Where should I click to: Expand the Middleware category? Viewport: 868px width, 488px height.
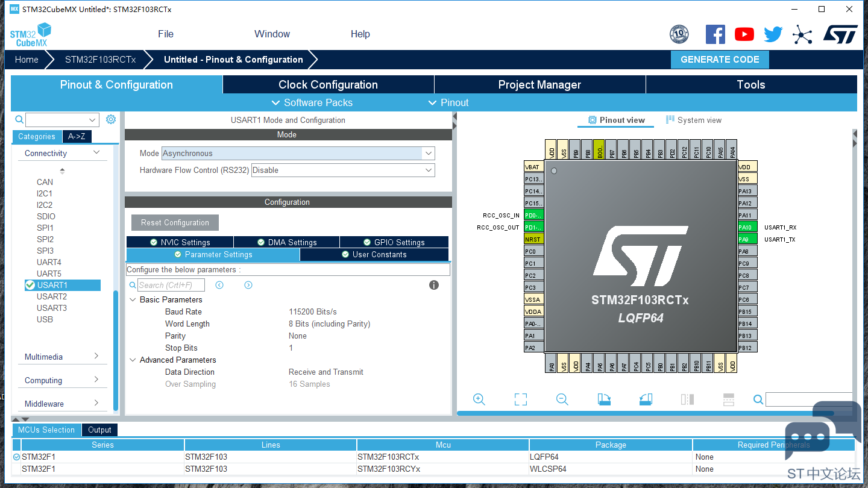[63, 404]
